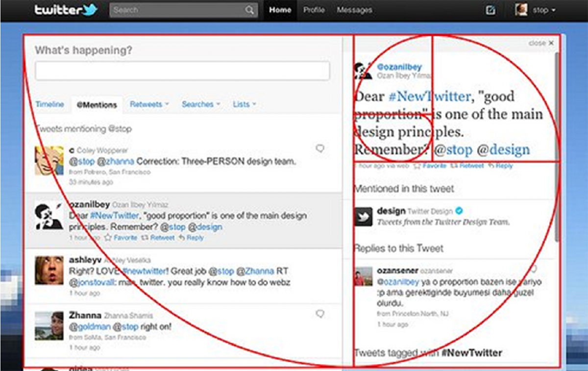Click the search magnifier icon

point(250,10)
